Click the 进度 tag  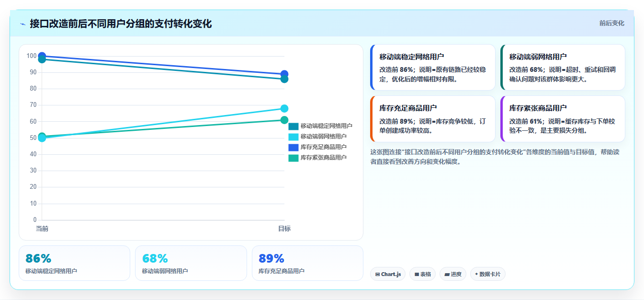point(452,274)
